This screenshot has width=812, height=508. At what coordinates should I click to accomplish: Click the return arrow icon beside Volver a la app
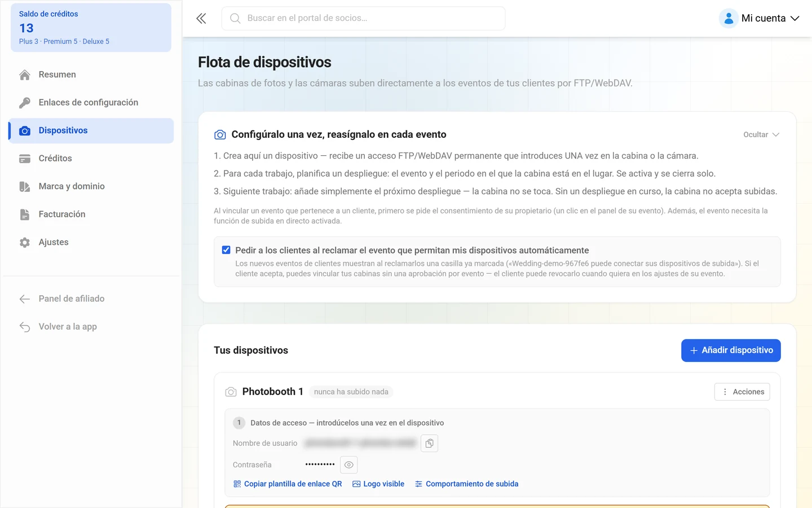[25, 327]
